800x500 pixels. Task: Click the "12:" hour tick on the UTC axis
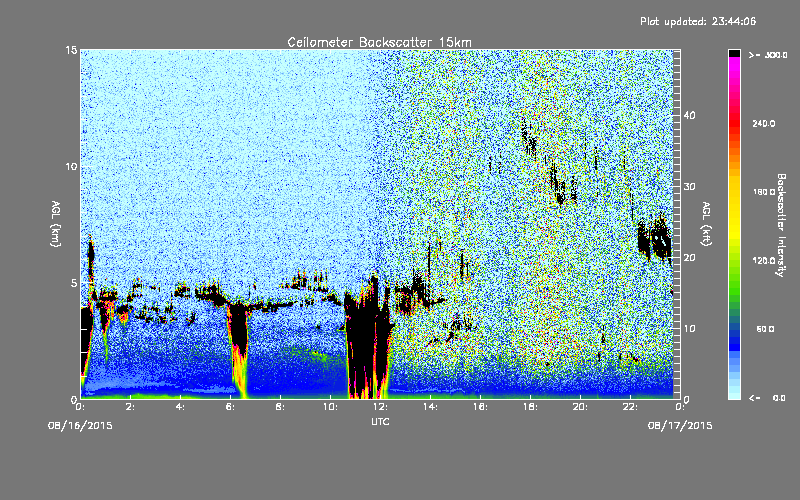click(380, 407)
